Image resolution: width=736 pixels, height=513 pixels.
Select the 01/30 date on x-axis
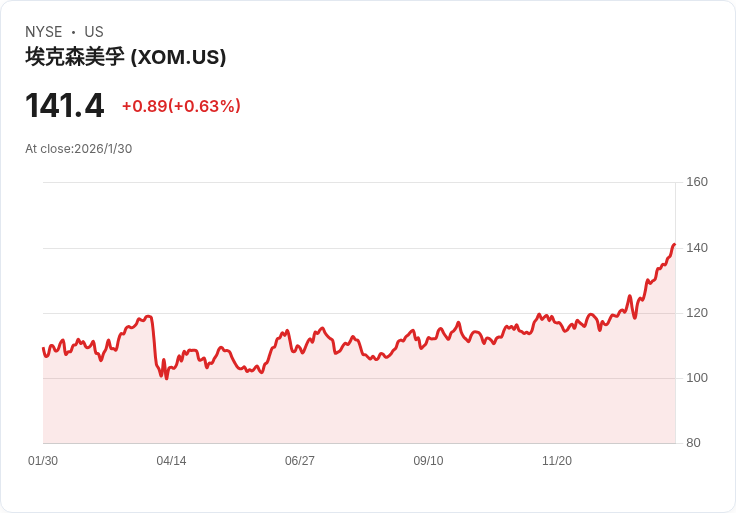pos(43,461)
